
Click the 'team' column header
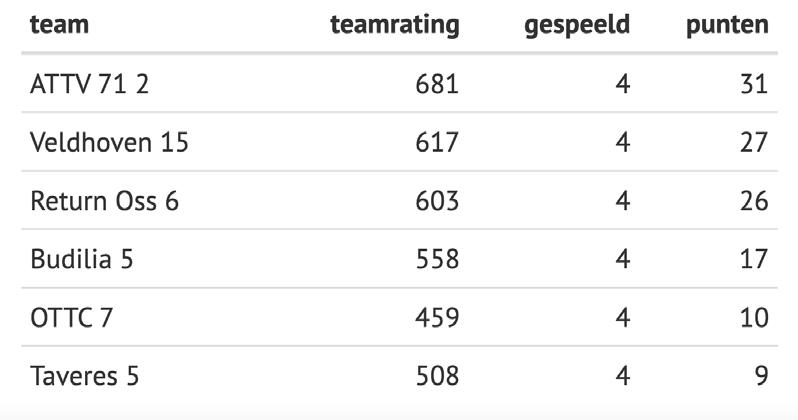(x=59, y=24)
